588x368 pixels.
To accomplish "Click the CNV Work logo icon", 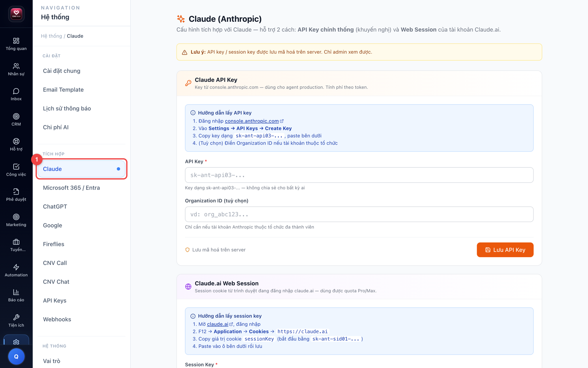I will click(x=16, y=14).
